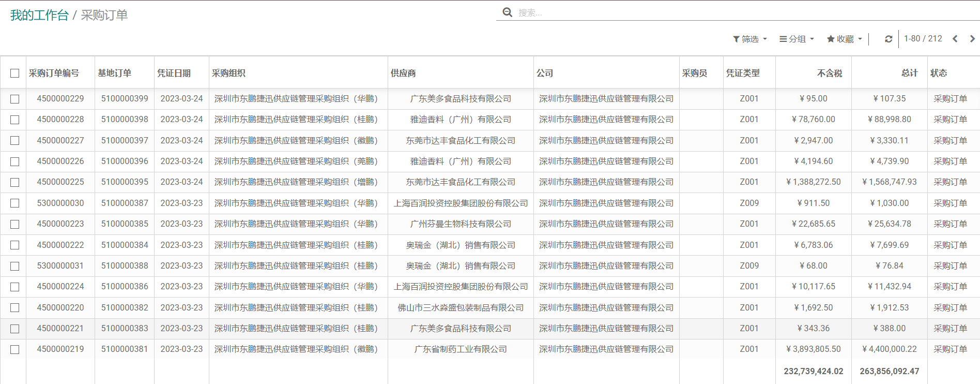Click untaxed sum 232,739,424.02 footer
Screen dimensions: 980x384
click(814, 371)
